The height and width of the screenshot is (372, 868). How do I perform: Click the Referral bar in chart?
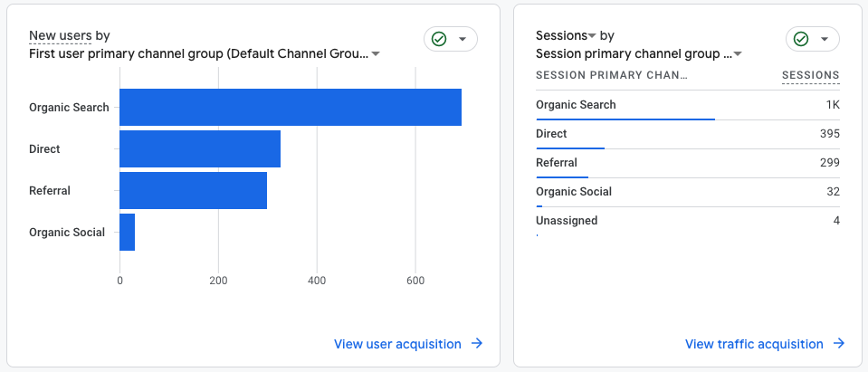tap(193, 190)
